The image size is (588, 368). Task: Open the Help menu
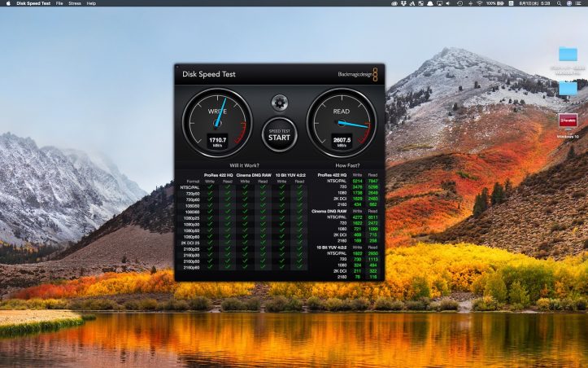point(91,3)
